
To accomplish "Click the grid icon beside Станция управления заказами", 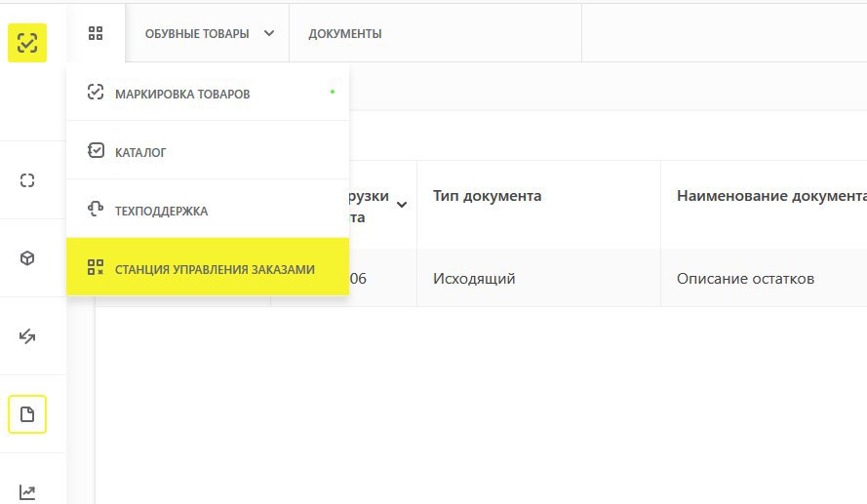I will coord(96,267).
